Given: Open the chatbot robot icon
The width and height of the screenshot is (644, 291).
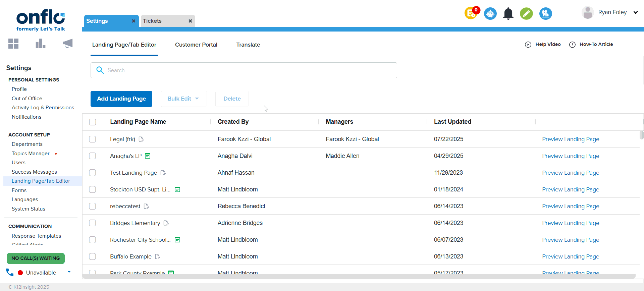Looking at the screenshot, I should pyautogui.click(x=490, y=14).
